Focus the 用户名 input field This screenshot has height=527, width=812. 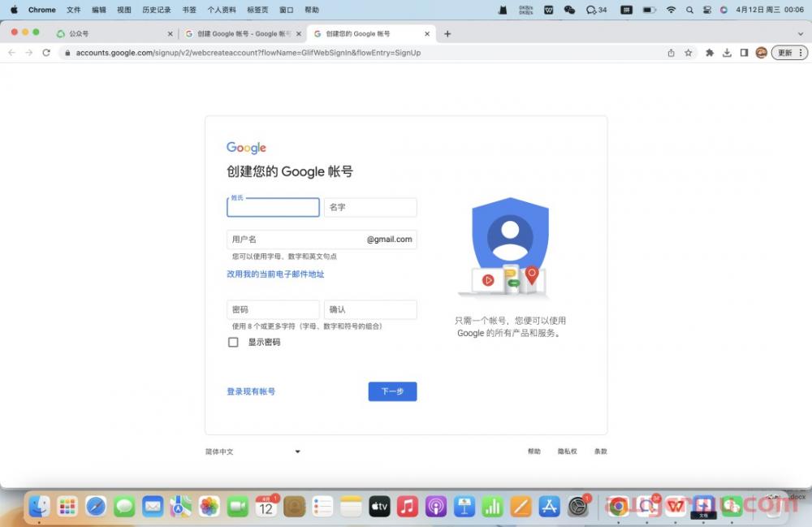click(x=322, y=240)
